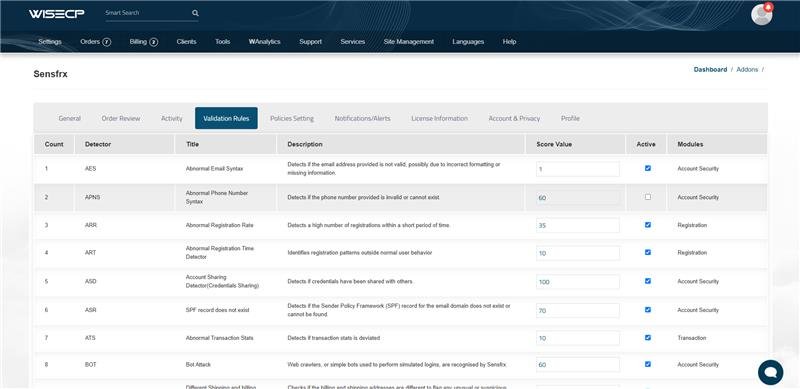Uncheck Active for ATS rule
The height and width of the screenshot is (389, 800).
coord(647,337)
